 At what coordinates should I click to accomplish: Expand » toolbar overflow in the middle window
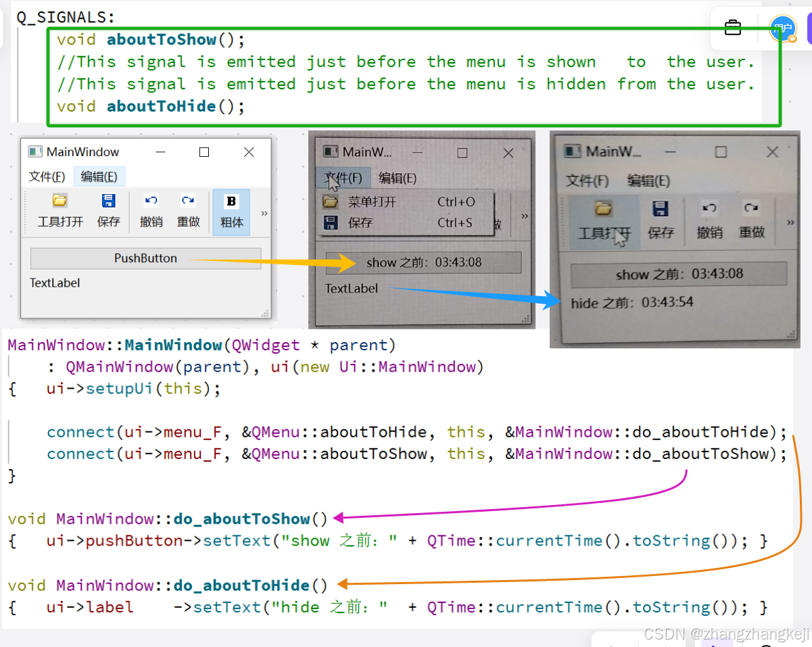pos(524,216)
